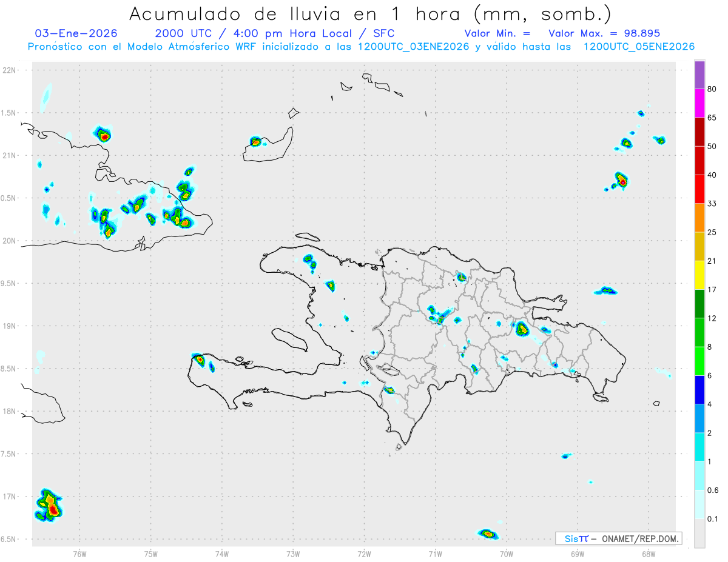Image resolution: width=728 pixels, height=562 pixels.
Task: Select the legend value '40'
Action: [x=712, y=175]
